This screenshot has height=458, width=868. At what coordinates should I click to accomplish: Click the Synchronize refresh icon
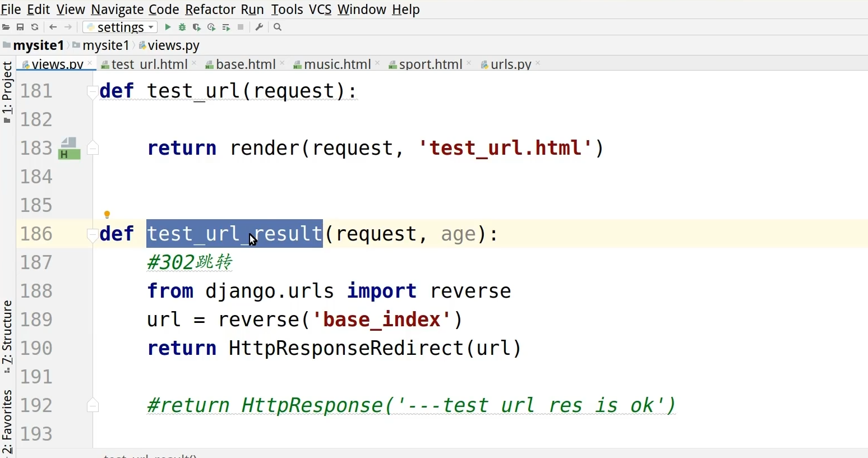[35, 27]
